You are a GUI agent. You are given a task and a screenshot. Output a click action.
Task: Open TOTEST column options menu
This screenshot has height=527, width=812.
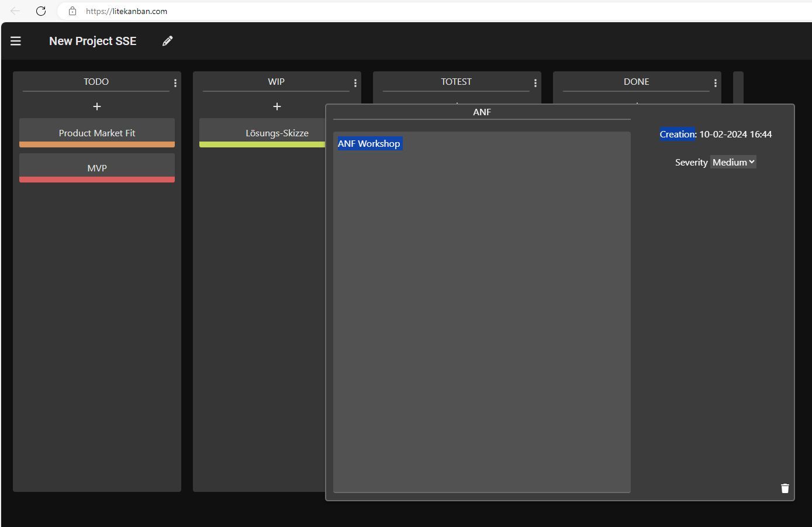click(x=535, y=83)
